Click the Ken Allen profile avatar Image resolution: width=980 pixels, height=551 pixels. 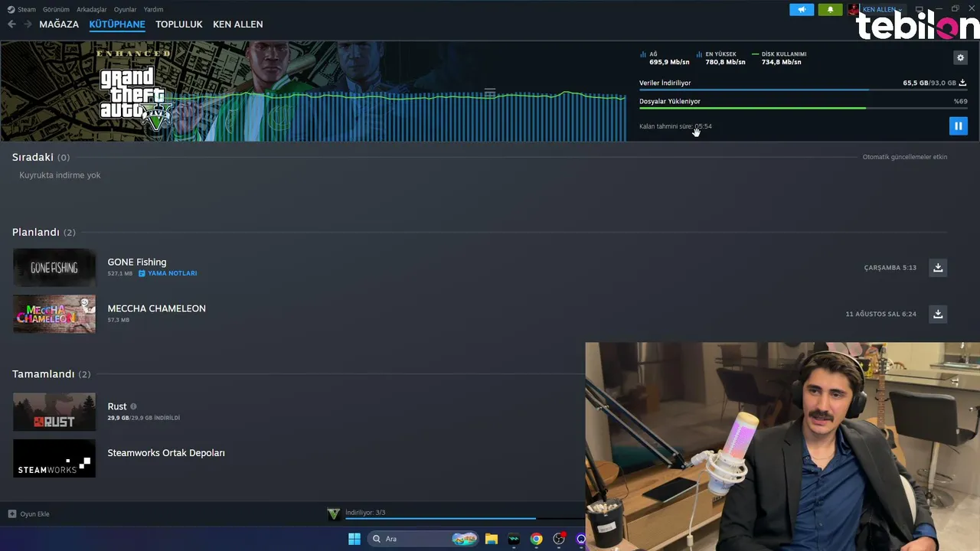854,9
